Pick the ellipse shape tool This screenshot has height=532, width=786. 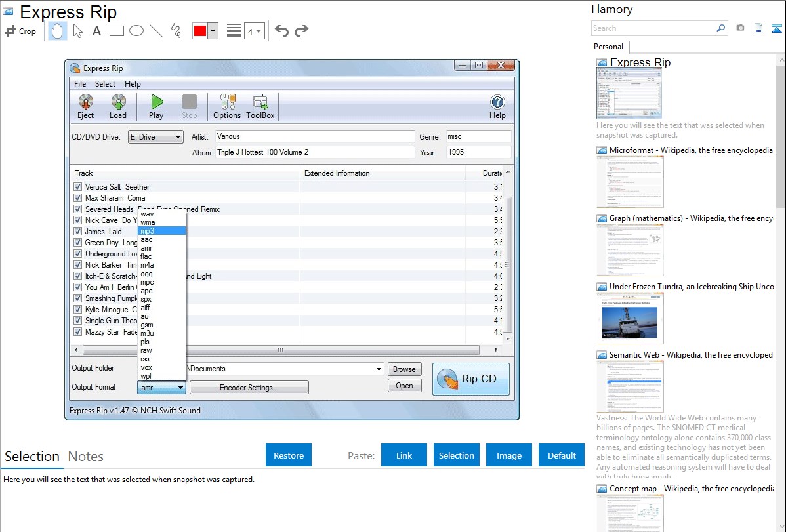(136, 31)
